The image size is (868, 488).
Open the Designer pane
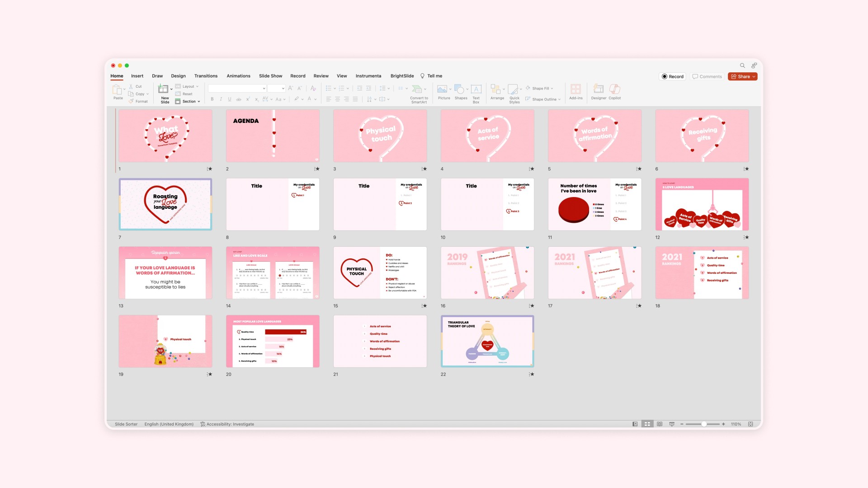coord(598,89)
